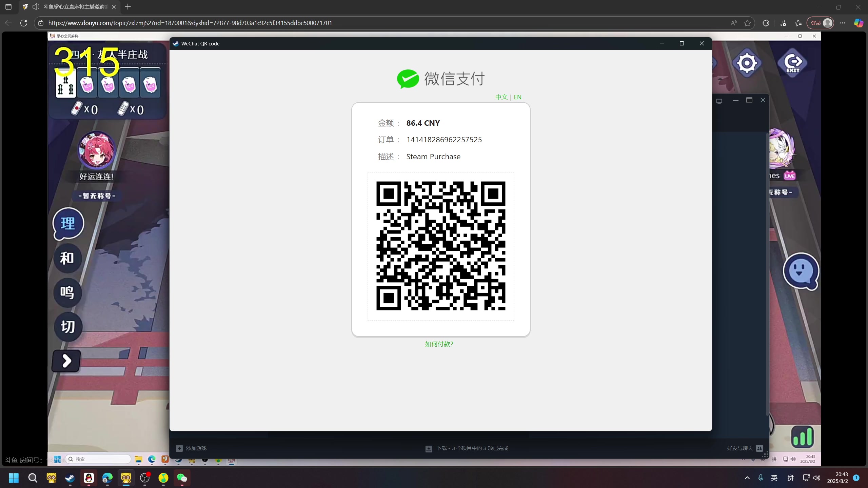Viewport: 868px width, 488px height.
Task: Click the 切 discard button
Action: point(68,327)
